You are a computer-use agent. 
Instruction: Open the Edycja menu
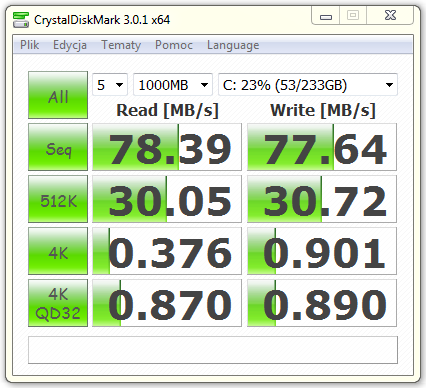tap(70, 45)
